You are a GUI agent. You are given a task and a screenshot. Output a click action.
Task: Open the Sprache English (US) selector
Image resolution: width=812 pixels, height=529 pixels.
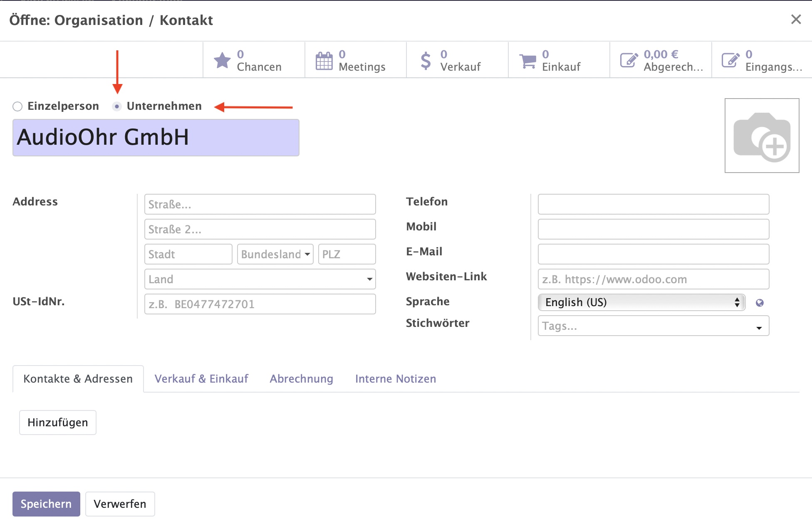[x=641, y=302]
